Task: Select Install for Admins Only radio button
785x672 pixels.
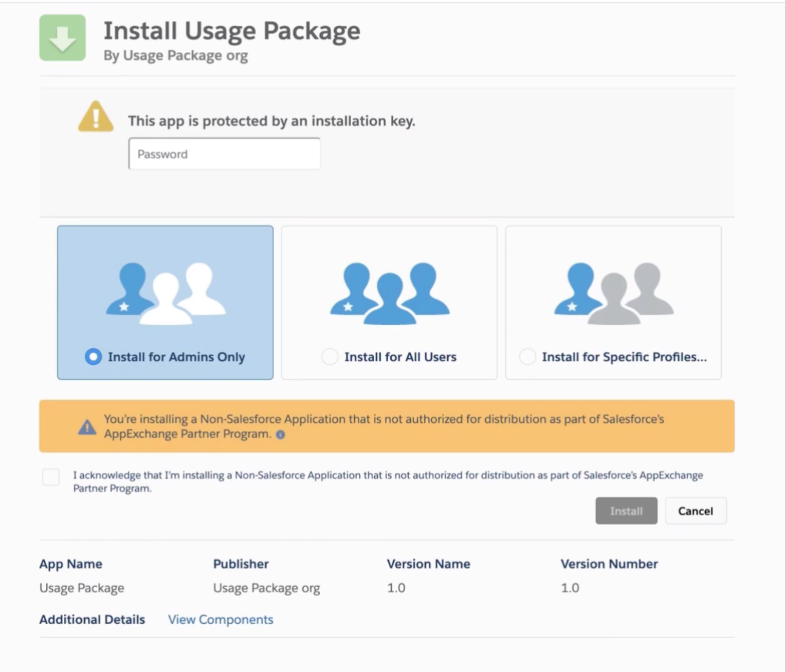Action: (93, 357)
